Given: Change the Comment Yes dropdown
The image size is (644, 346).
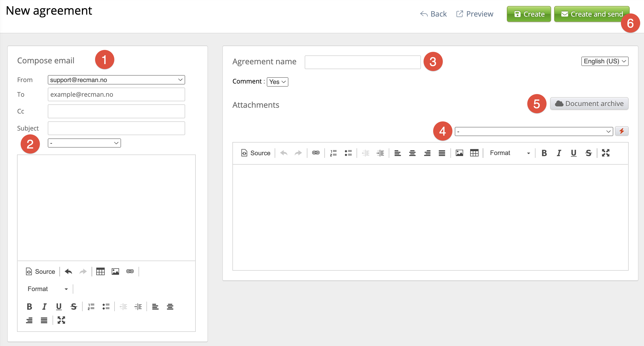Looking at the screenshot, I should [277, 82].
